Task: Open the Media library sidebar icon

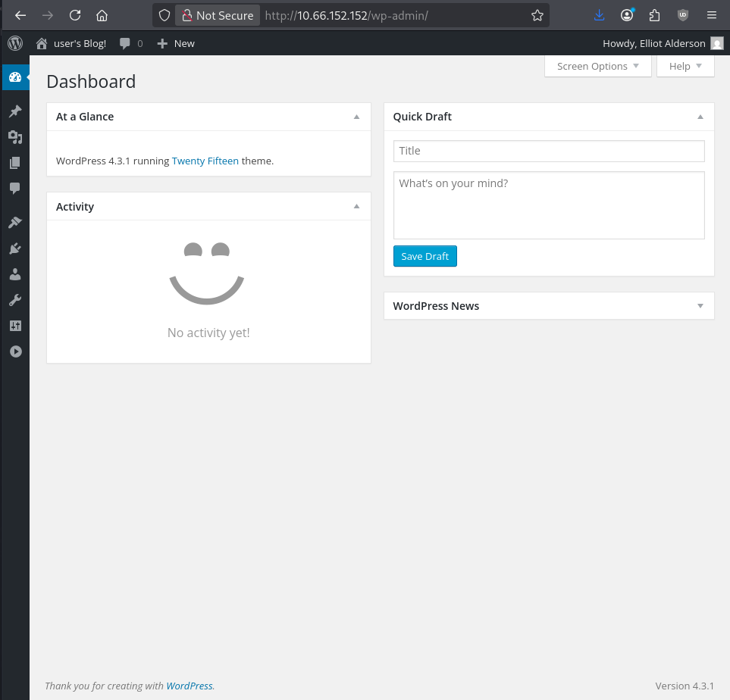Action: click(x=14, y=137)
